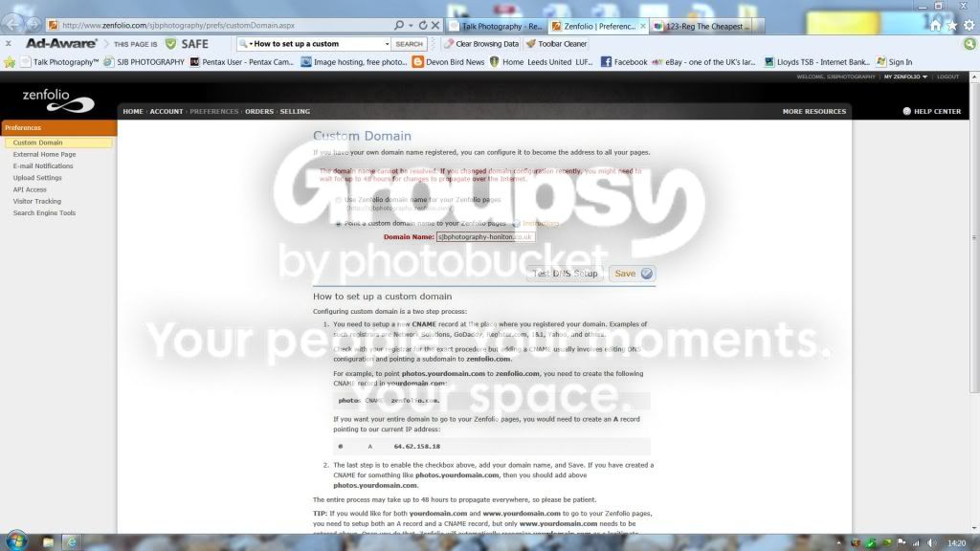Refresh the Zenfolio page
980x551 pixels.
[x=423, y=25]
